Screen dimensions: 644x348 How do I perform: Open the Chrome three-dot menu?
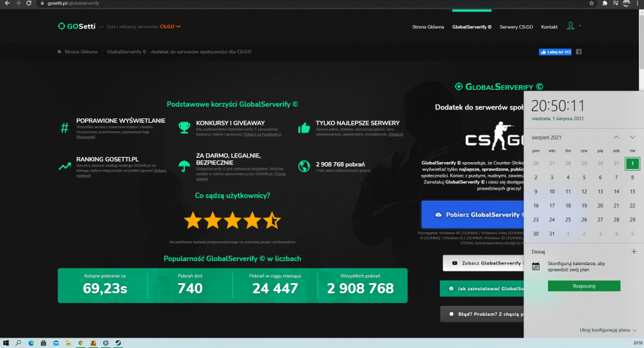pos(638,3)
